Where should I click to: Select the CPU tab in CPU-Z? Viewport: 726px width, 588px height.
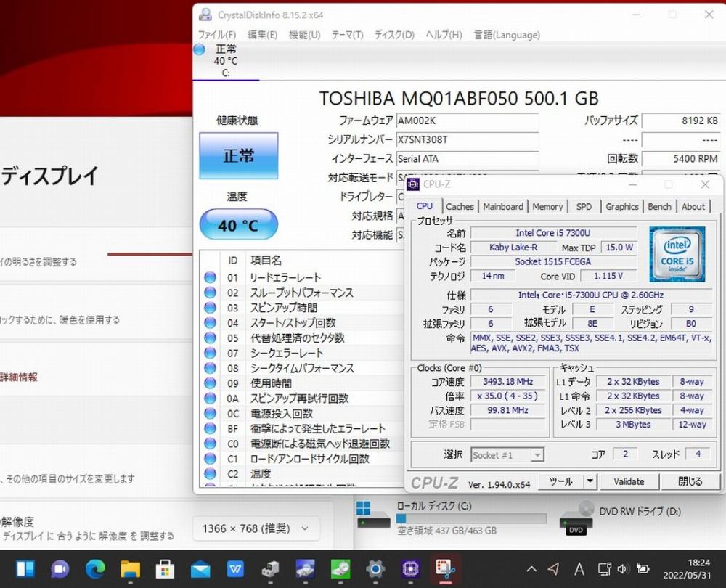pos(425,206)
